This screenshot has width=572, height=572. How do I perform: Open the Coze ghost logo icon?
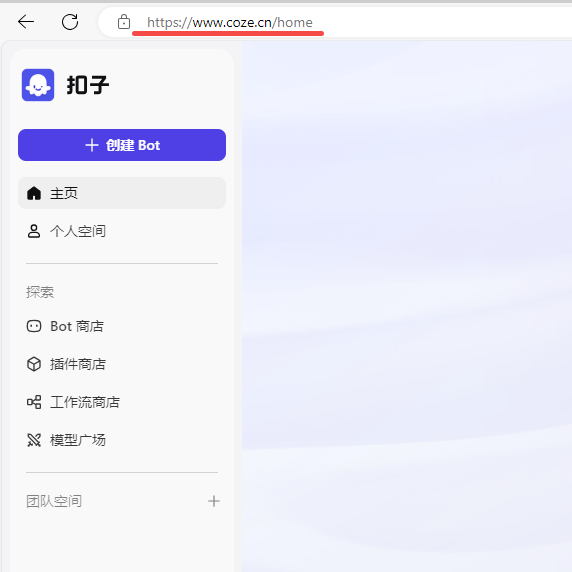[x=38, y=85]
